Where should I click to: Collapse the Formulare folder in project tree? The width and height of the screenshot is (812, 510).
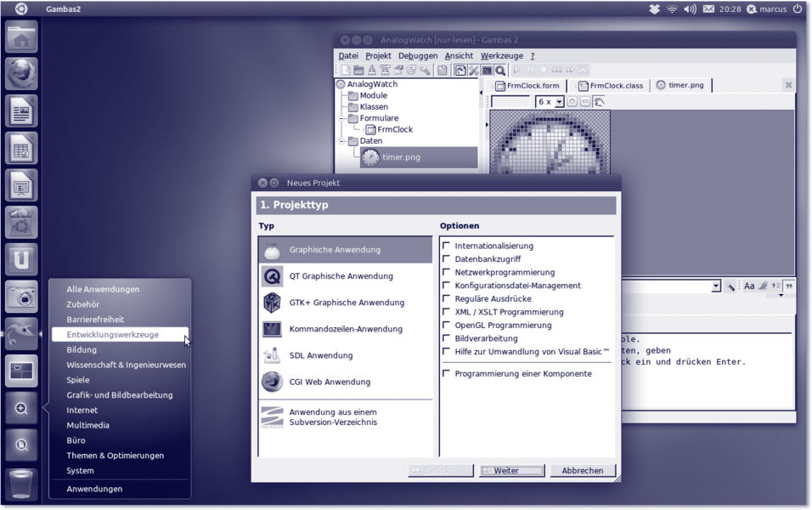click(342, 118)
